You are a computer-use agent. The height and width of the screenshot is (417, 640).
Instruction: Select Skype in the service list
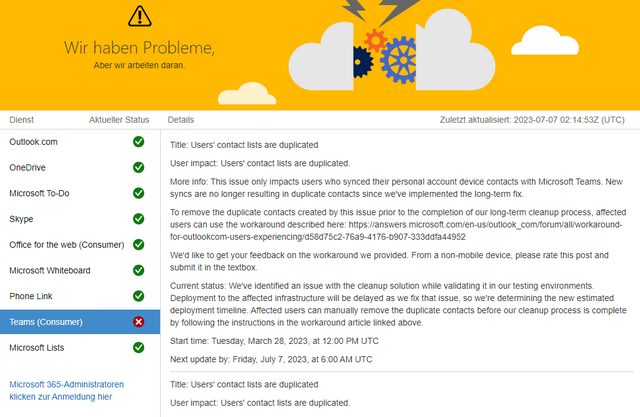(x=80, y=219)
